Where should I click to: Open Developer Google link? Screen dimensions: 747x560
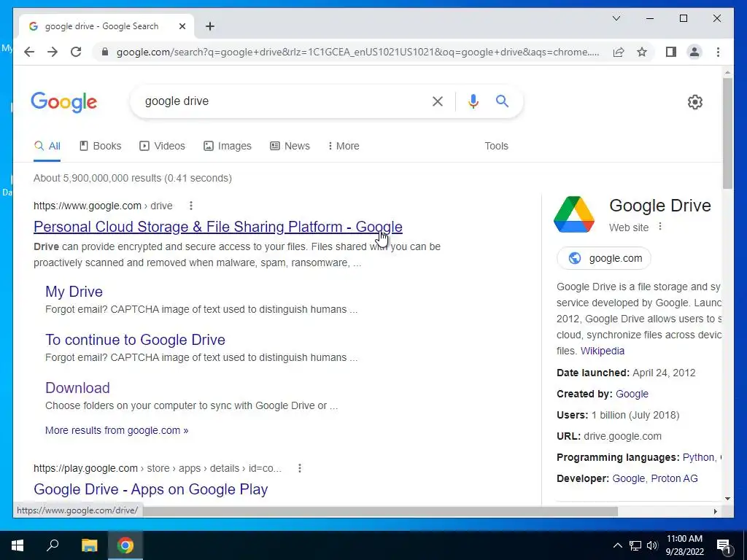pos(628,478)
